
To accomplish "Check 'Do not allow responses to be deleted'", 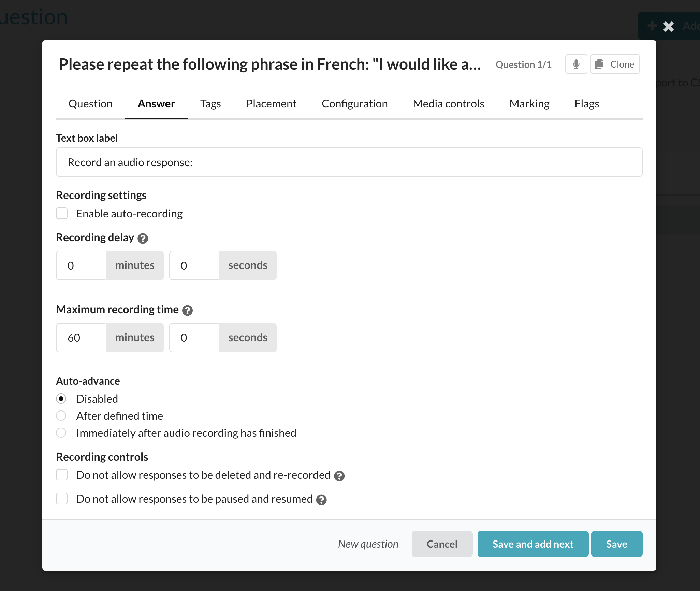I will click(x=62, y=475).
